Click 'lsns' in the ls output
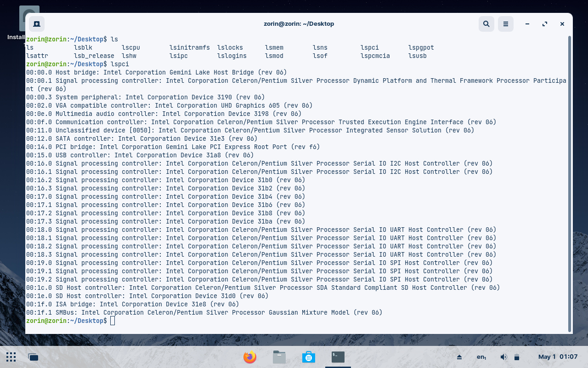The height and width of the screenshot is (368, 588). [x=320, y=47]
